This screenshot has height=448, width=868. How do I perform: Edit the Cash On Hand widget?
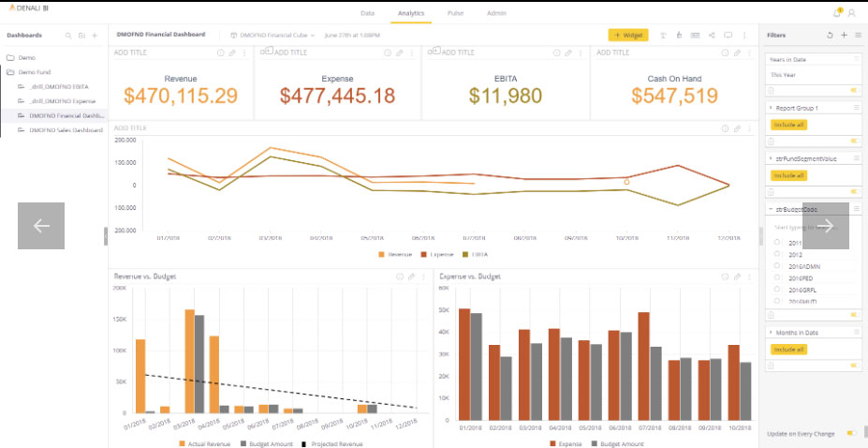coord(737,53)
